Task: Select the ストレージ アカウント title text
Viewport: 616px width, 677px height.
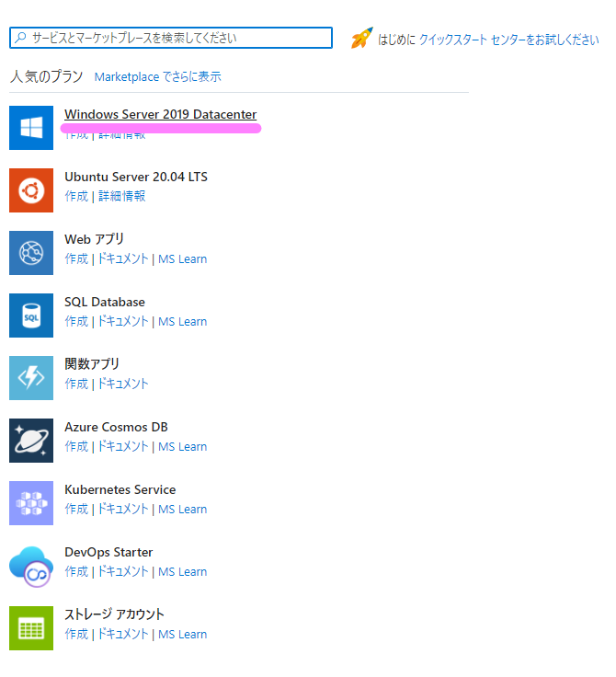Action: point(114,614)
